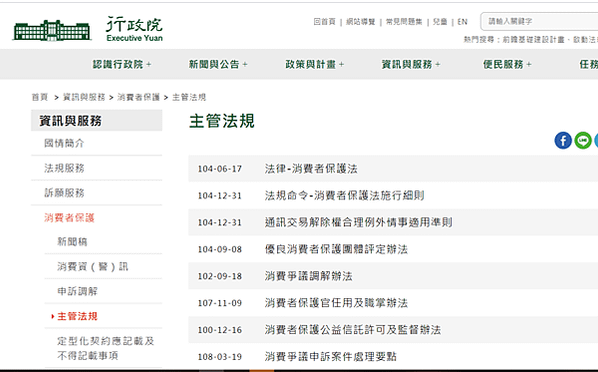Share page via LINE icon
Viewport: 598px width, 372px height.
(x=583, y=140)
